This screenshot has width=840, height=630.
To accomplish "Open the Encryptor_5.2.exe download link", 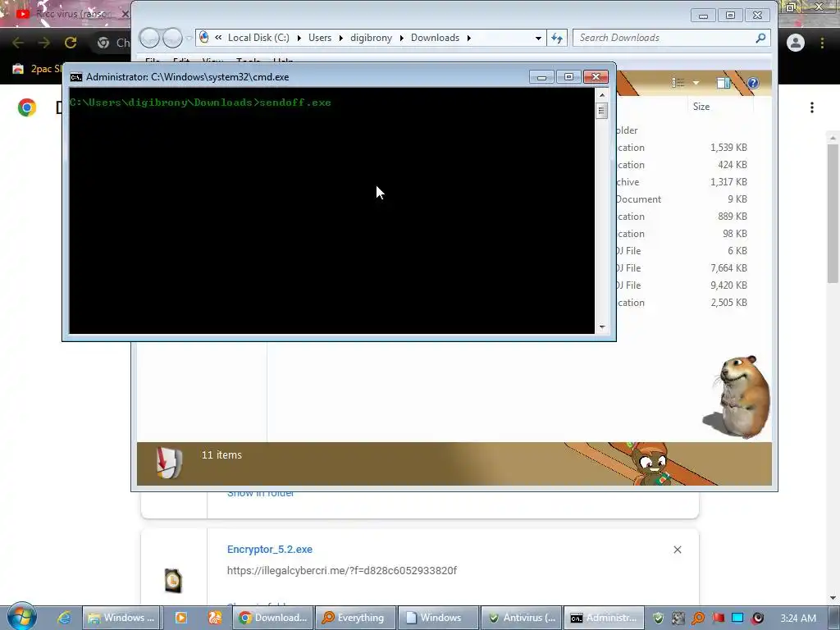I will pos(269,549).
